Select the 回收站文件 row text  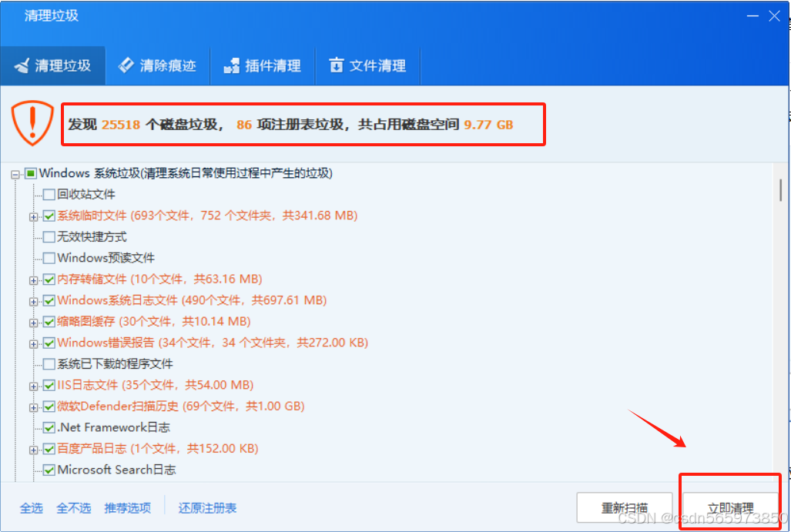pyautogui.click(x=85, y=195)
